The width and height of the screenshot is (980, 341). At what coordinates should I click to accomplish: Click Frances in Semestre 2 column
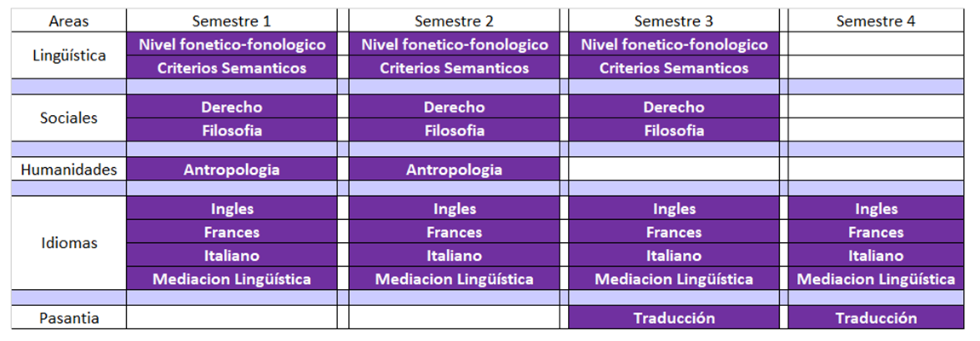tap(455, 232)
